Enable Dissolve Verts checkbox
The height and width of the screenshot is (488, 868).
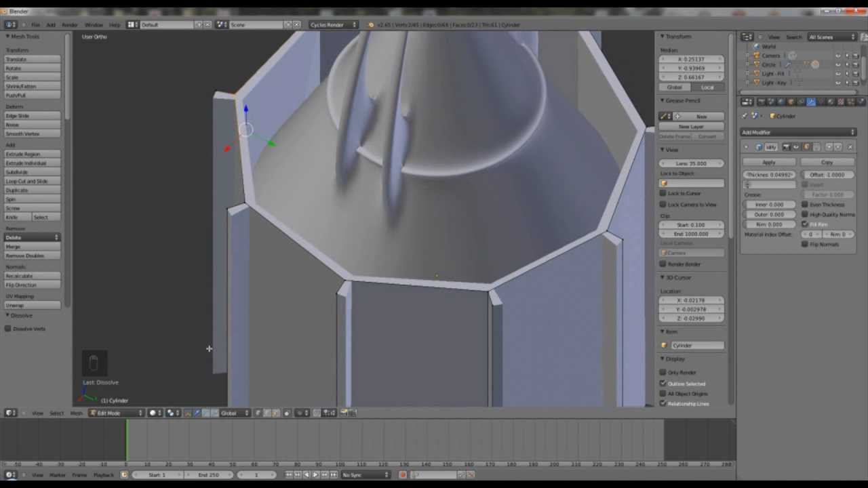(8, 329)
